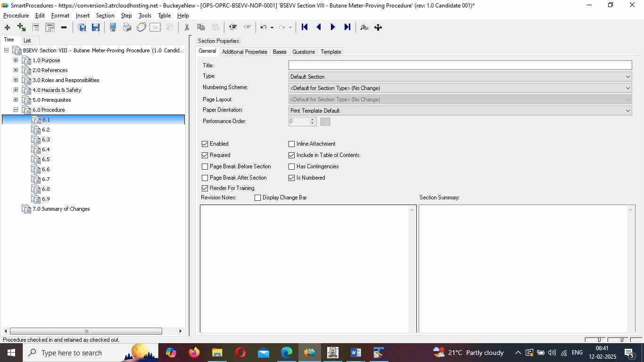Collapse the 6.0 Procedure tree node
644x362 pixels.
pos(16,110)
